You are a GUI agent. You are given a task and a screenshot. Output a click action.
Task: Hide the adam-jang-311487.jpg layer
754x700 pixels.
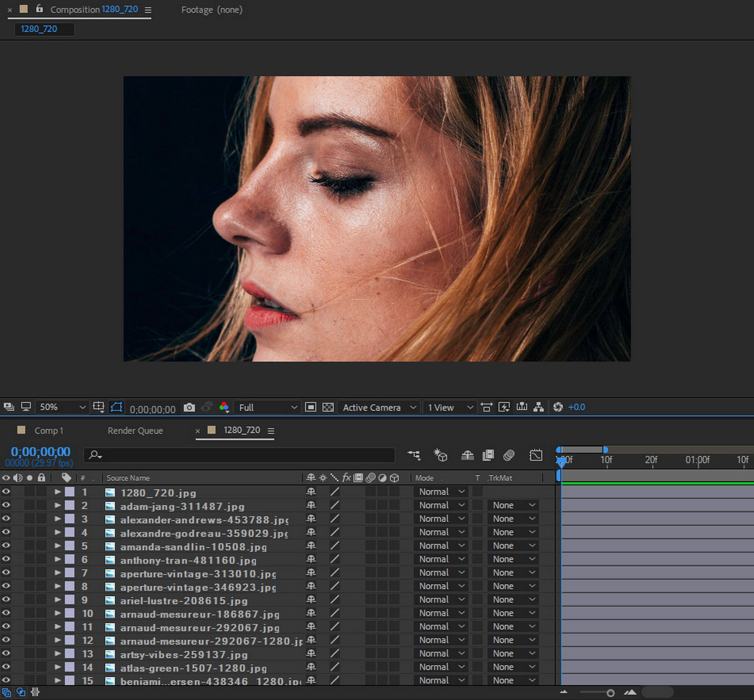pos(6,506)
